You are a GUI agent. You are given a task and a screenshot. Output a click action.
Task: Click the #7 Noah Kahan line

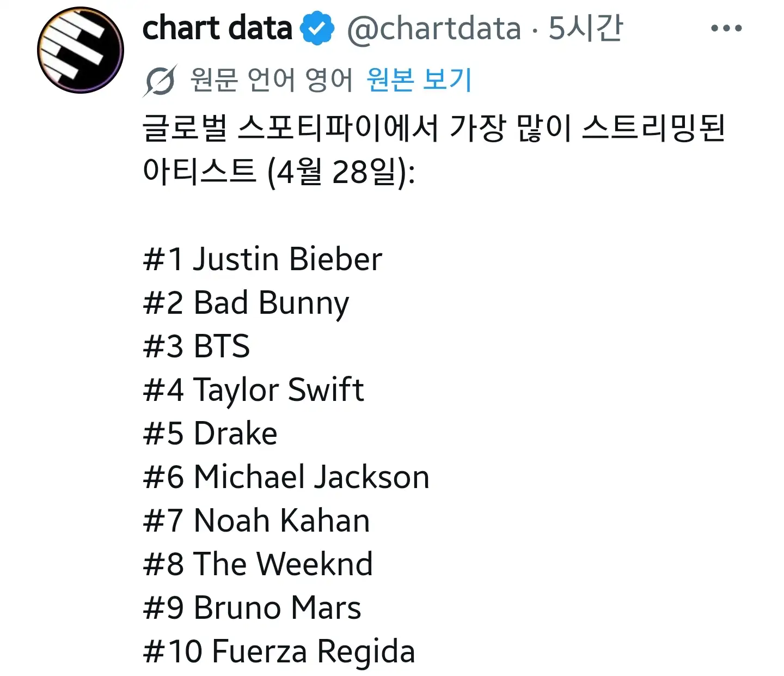coord(256,521)
